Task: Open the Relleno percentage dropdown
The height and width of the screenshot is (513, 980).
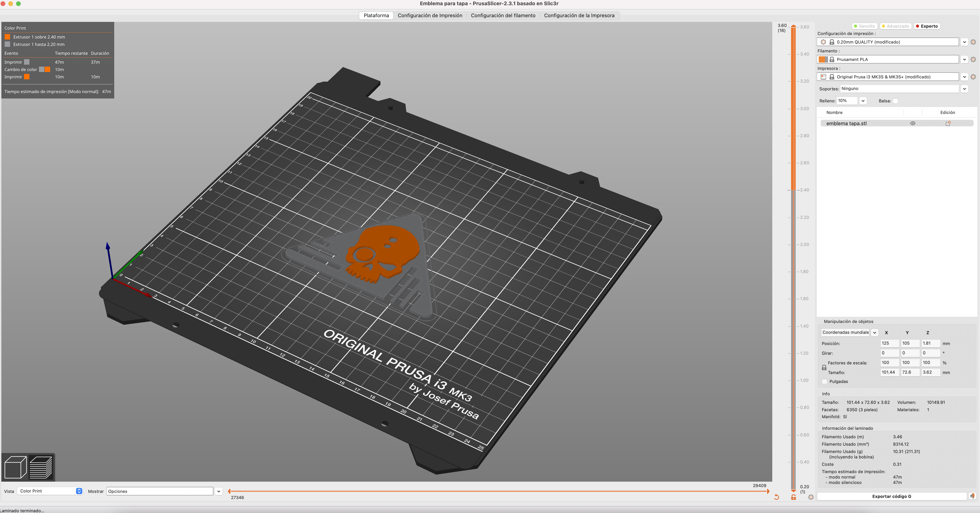Action: (x=863, y=101)
